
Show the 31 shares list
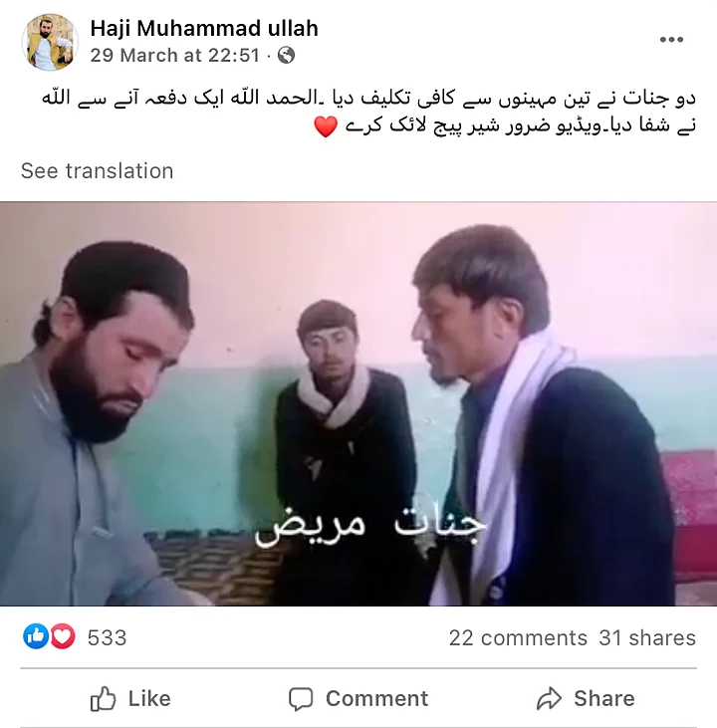pos(647,638)
